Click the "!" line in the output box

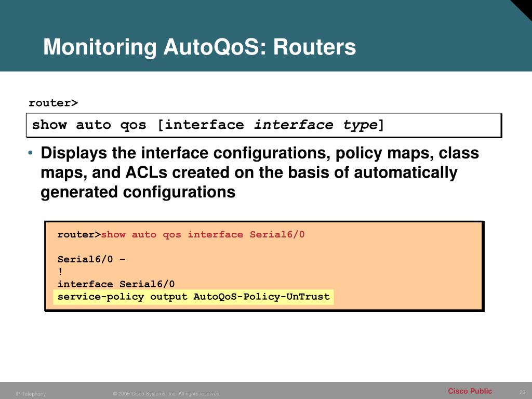click(60, 271)
